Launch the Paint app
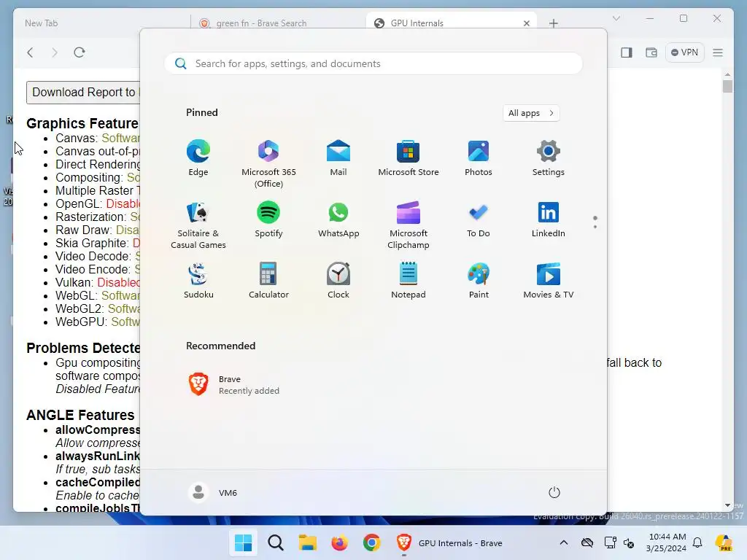747x560 pixels. pyautogui.click(x=479, y=281)
